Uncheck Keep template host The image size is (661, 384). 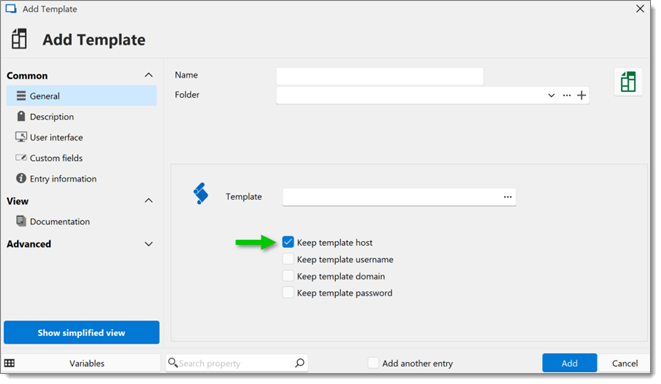(288, 242)
